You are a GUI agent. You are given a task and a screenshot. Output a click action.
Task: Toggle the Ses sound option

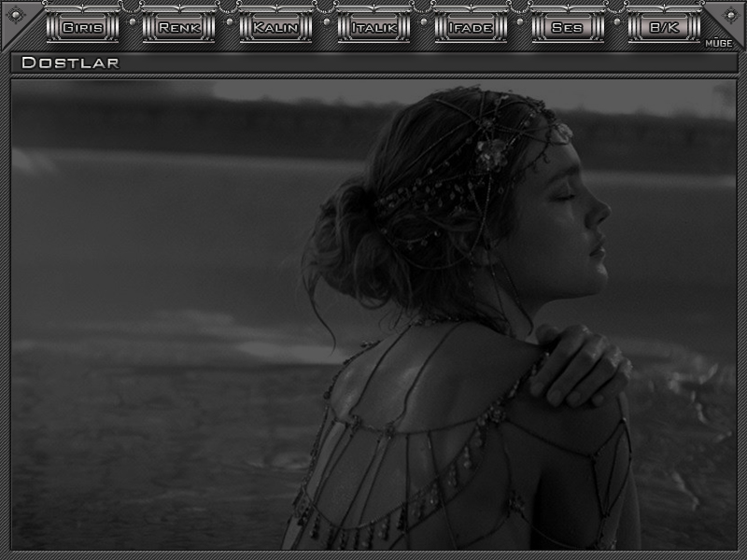568,27
